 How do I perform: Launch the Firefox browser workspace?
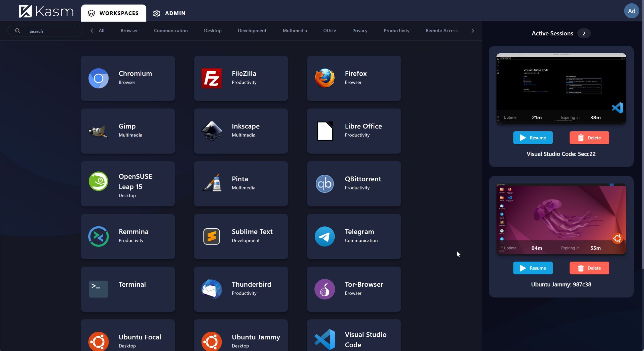tap(353, 78)
